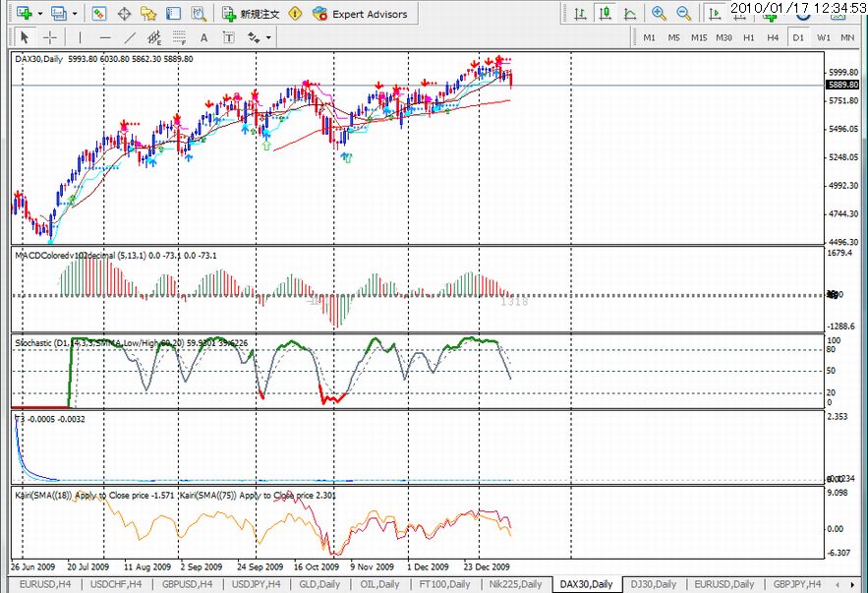
Task: Select the Crosshair cursor tool
Action: pos(49,37)
